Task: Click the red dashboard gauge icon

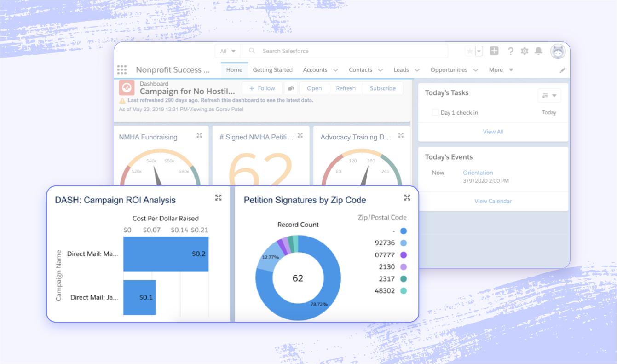Action: click(x=127, y=87)
